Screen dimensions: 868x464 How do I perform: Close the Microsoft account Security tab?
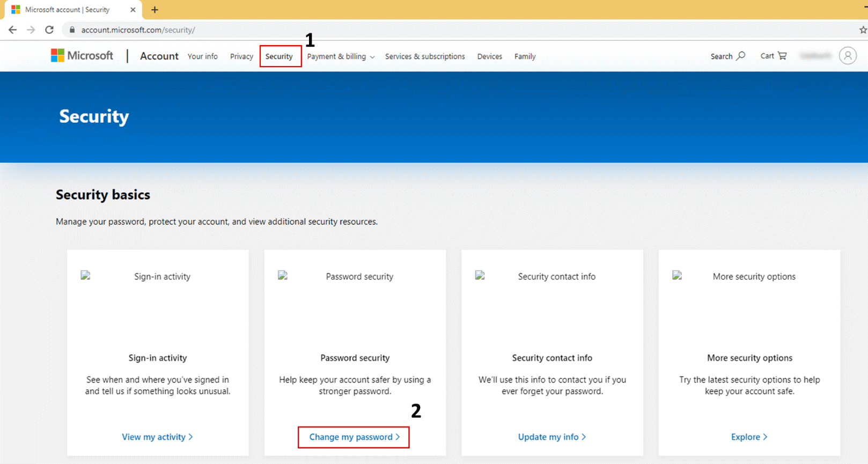click(133, 10)
